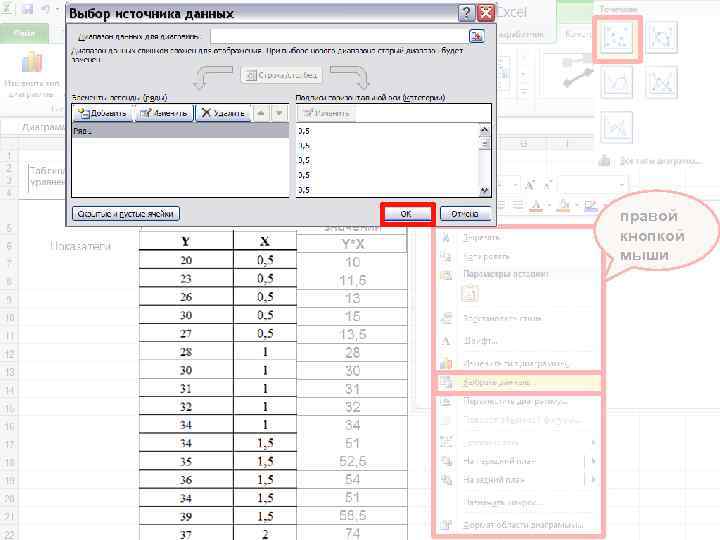
Task: Open Скрытые и пустые ячейки settings
Action: (x=125, y=214)
